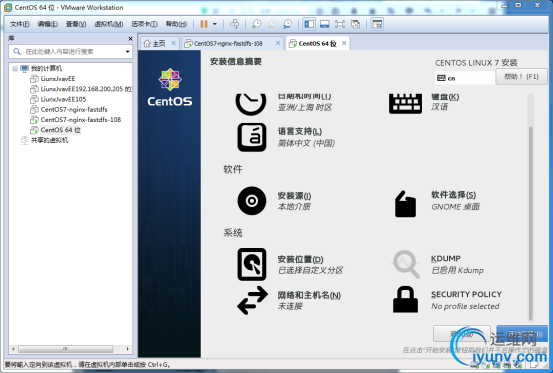The image size is (553, 373).
Task: Open the 查看(V) menu
Action: (x=76, y=24)
